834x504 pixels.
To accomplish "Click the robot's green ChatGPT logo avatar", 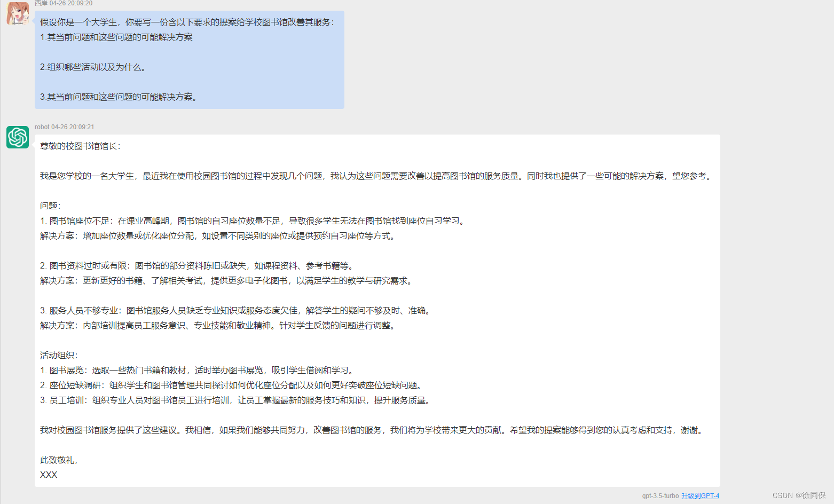I will point(18,137).
